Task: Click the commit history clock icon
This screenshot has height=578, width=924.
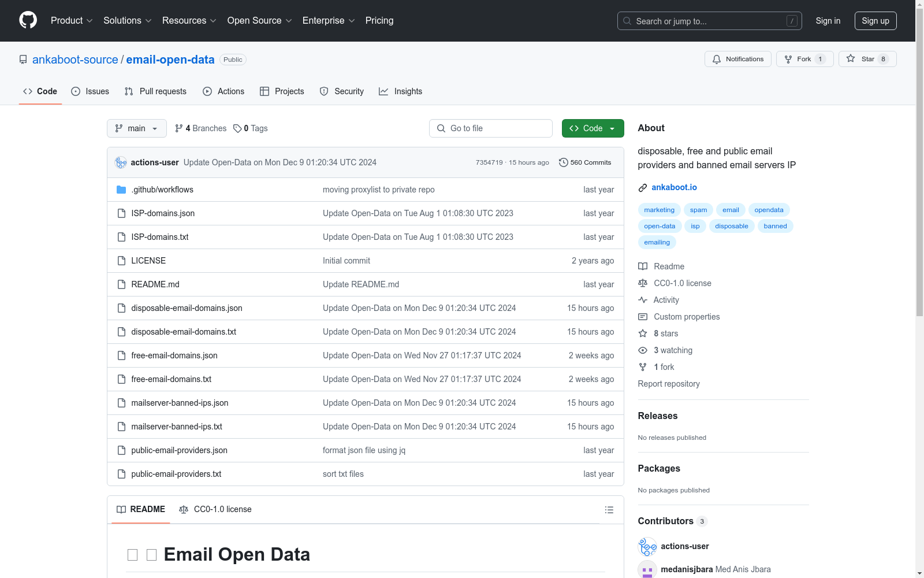Action: (564, 162)
